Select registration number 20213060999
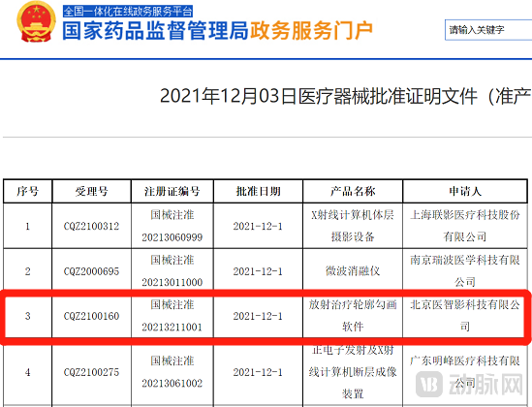 click(x=172, y=237)
